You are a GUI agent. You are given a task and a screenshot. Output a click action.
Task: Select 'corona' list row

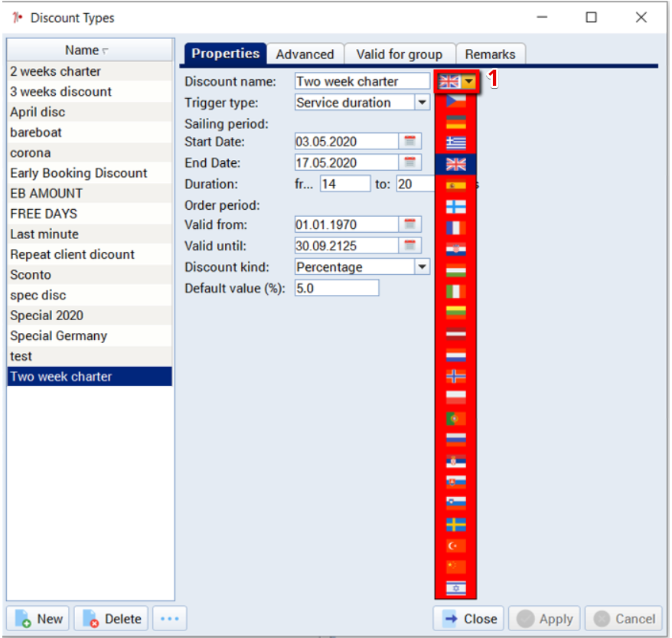click(90, 152)
